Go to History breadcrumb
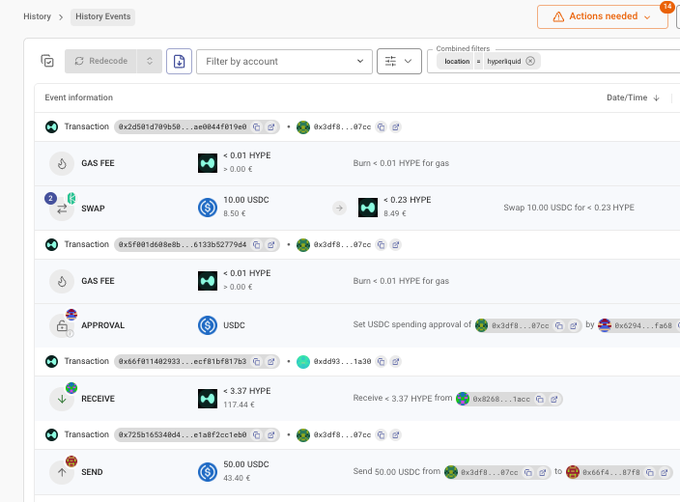This screenshot has height=502, width=680. coord(37,16)
